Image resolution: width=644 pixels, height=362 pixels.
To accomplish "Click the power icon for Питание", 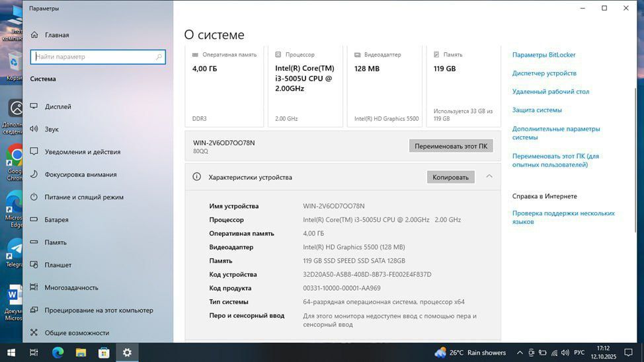I will [34, 197].
